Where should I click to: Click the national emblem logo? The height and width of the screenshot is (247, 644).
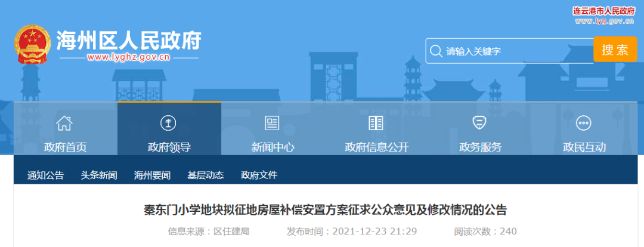[x=32, y=45]
